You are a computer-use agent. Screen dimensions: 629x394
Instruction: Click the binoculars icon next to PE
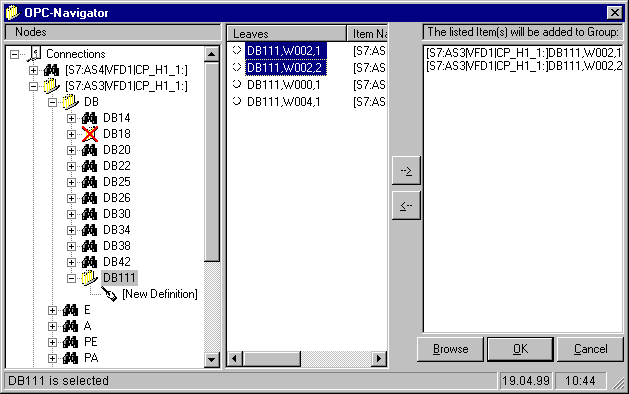(x=71, y=342)
